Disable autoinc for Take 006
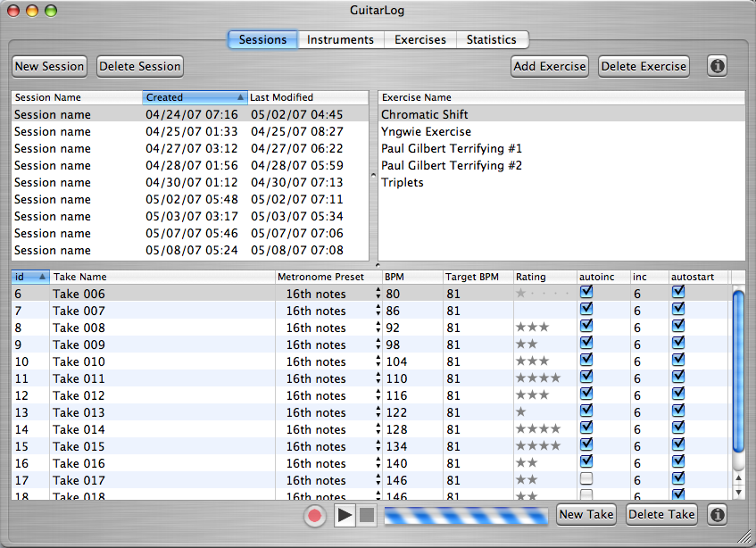The height and width of the screenshot is (548, 756). (x=586, y=292)
